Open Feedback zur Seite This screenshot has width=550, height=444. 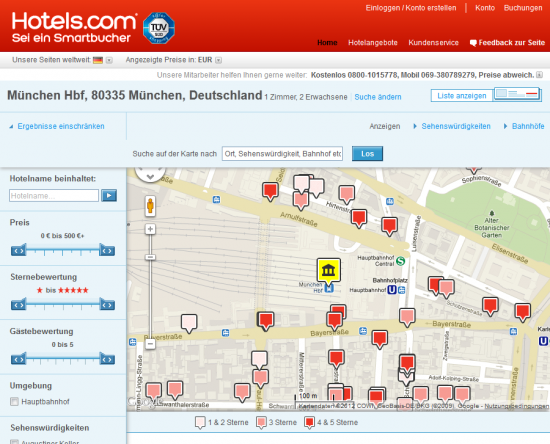tap(507, 43)
